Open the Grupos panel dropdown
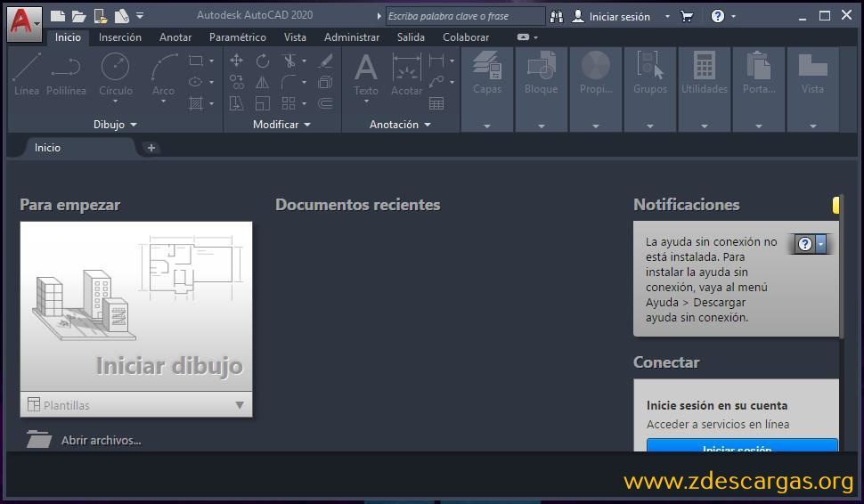This screenshot has height=504, width=864. click(x=649, y=126)
